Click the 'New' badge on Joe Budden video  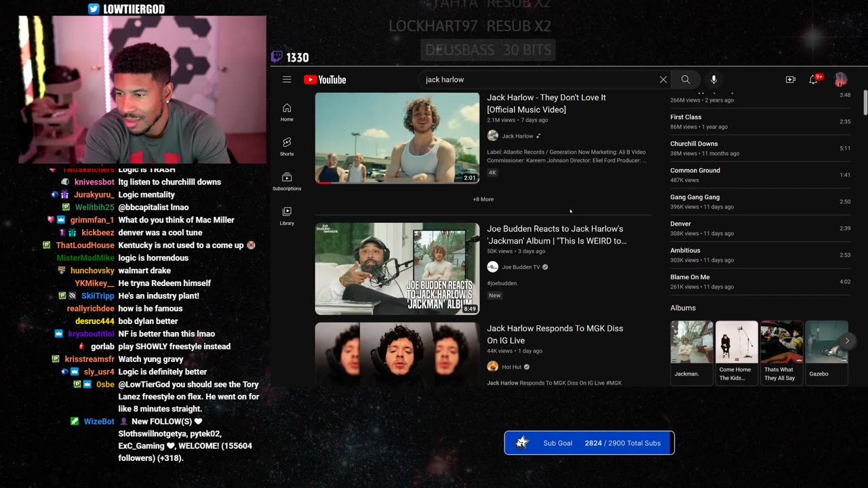tap(495, 296)
